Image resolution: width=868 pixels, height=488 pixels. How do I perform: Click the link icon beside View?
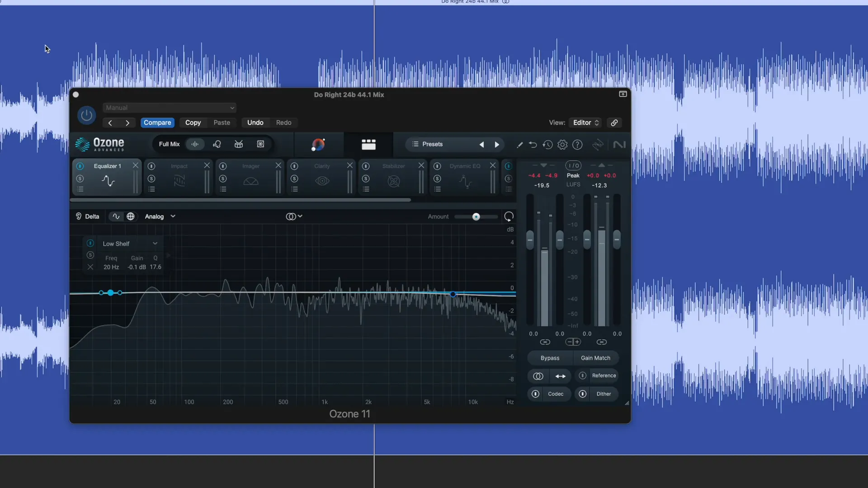(x=614, y=122)
